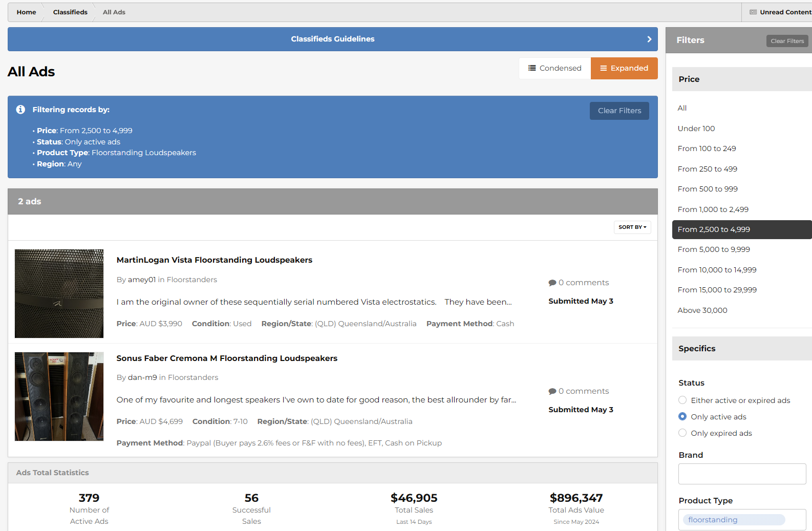Viewport: 812px width, 531px height.
Task: Click the Classifieds Guidelines chevron arrow
Action: point(649,39)
